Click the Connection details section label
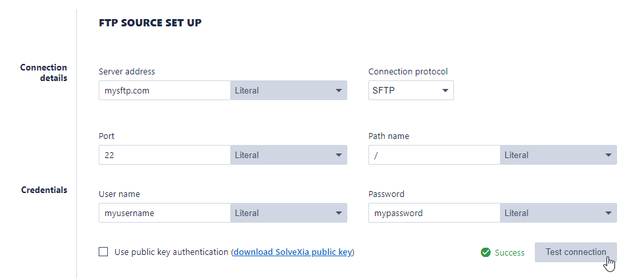644x278 pixels. click(43, 72)
